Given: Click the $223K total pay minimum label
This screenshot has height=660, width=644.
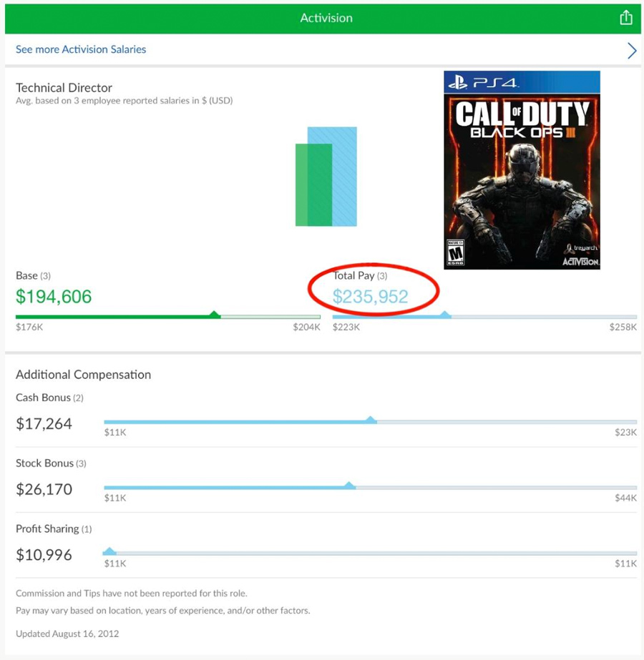Looking at the screenshot, I should coord(346,327).
